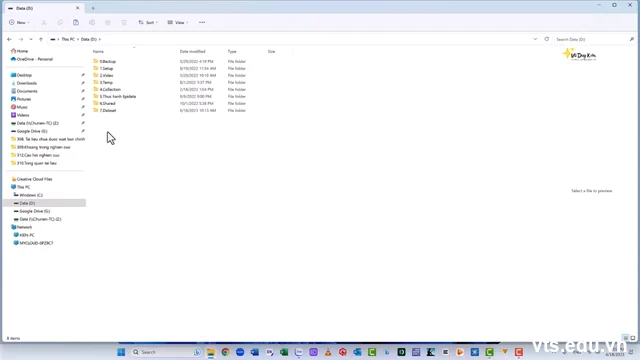Viewport: 640px width, 360px height.
Task: Sort by the Size column header
Action: point(271,51)
